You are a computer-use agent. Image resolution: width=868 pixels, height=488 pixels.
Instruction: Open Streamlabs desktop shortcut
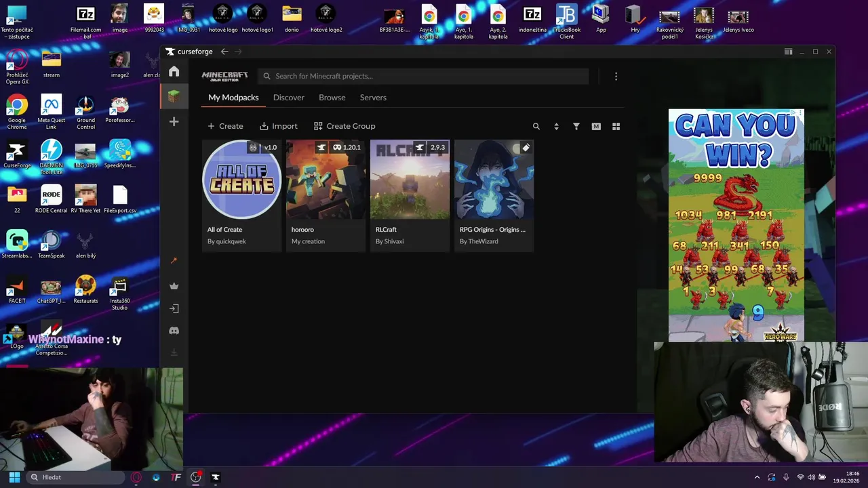pos(17,245)
